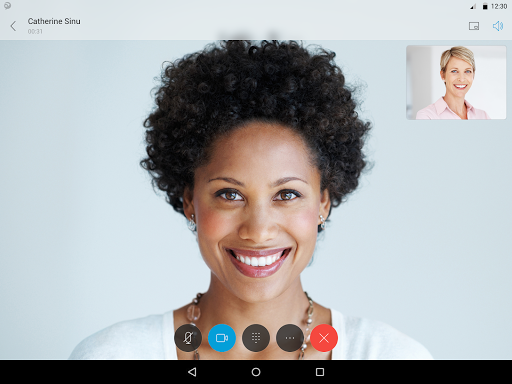Tap Android back navigation triangle
512x384 pixels.
(x=192, y=372)
